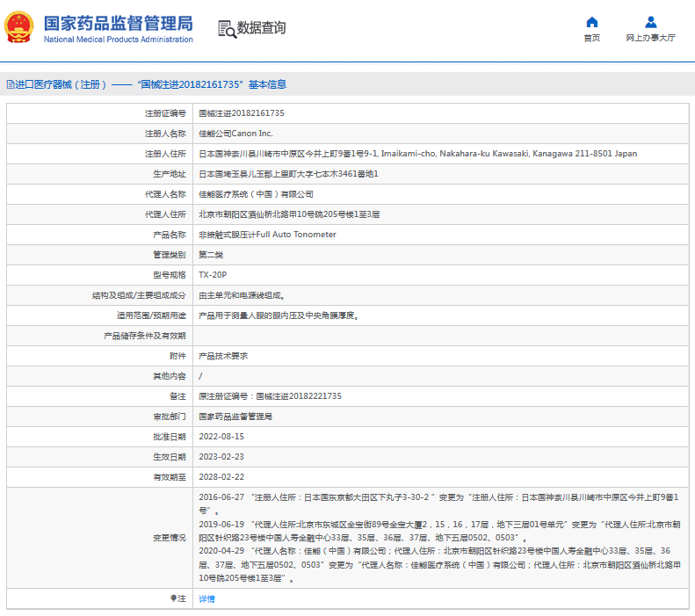This screenshot has width=695, height=616.
Task: Click the 适用范围/预期用途 label
Action: (151, 315)
